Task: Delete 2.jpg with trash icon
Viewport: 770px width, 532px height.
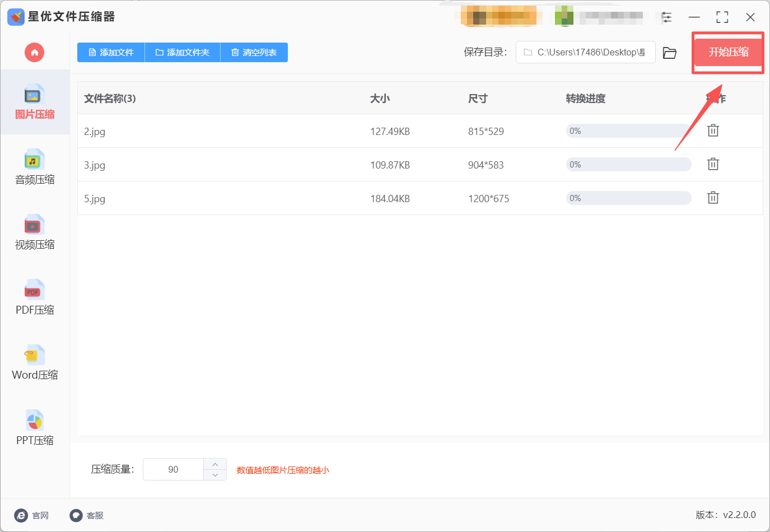Action: (713, 130)
